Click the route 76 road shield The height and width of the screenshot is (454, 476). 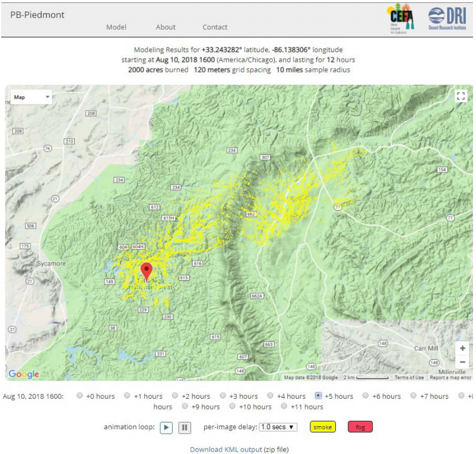(47, 148)
